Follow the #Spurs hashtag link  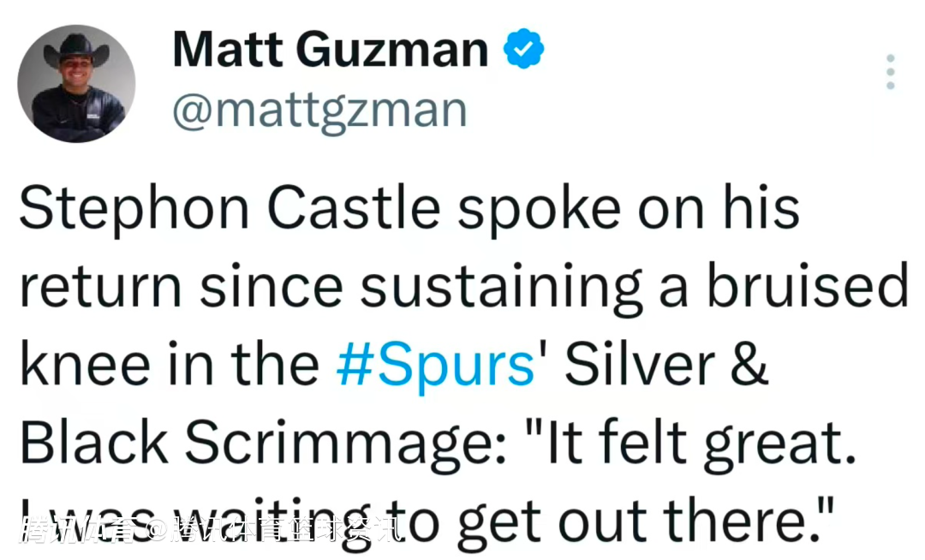[435, 366]
